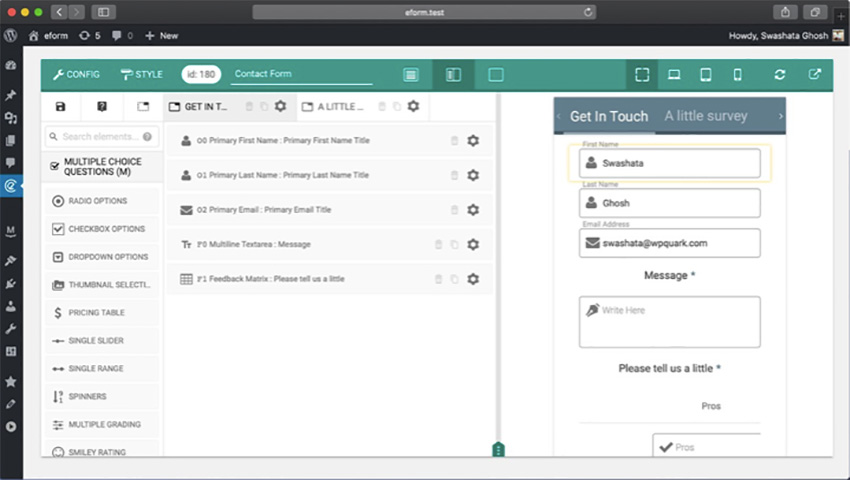
Task: Switch to preview-only layout icon
Action: 495,75
